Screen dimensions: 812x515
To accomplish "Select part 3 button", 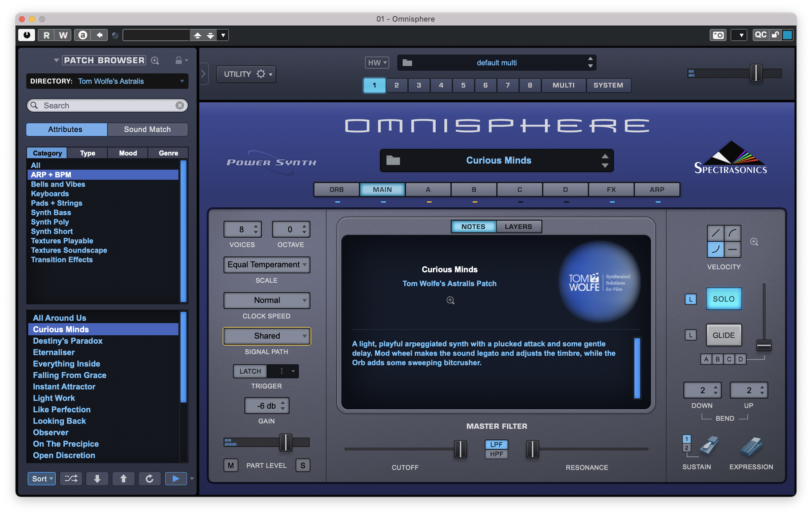I will [419, 85].
